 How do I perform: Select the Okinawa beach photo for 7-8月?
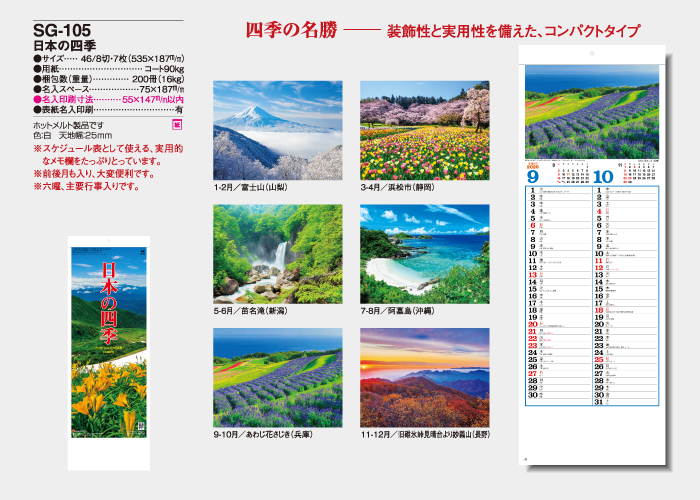tap(424, 254)
